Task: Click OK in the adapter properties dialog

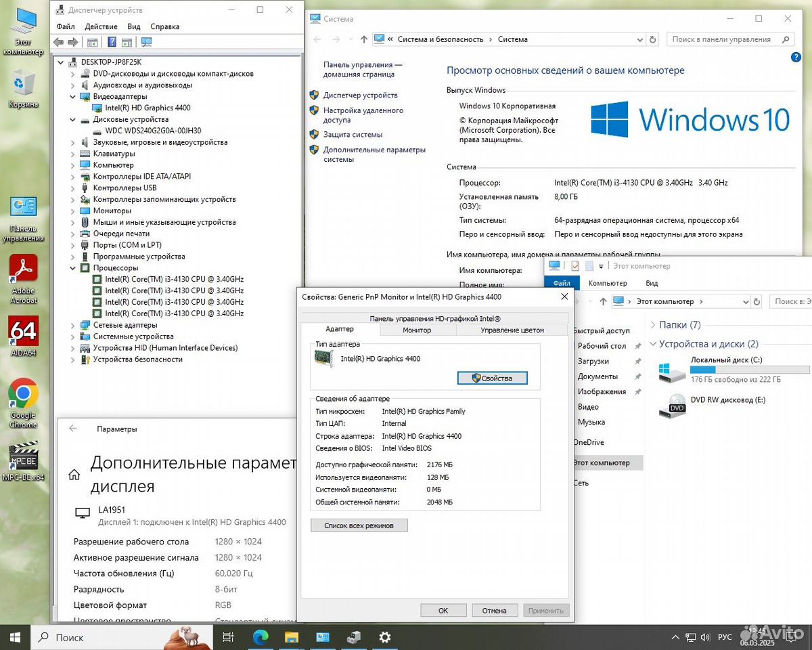Action: [x=443, y=610]
